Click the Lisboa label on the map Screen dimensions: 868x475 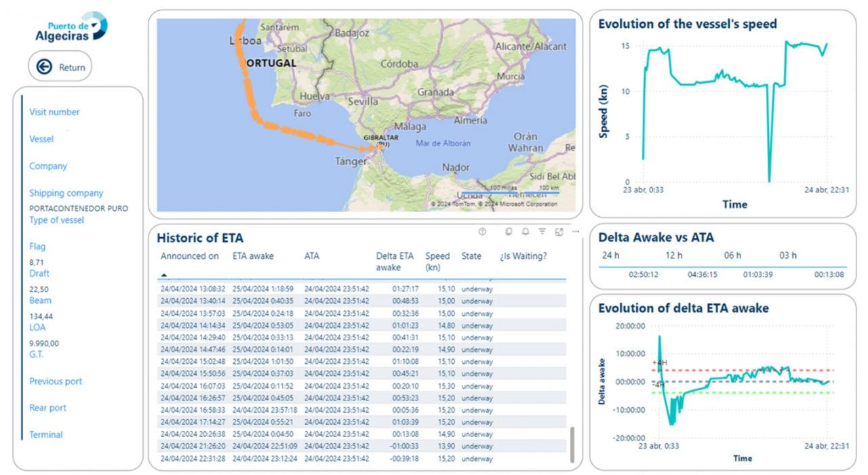[x=245, y=41]
